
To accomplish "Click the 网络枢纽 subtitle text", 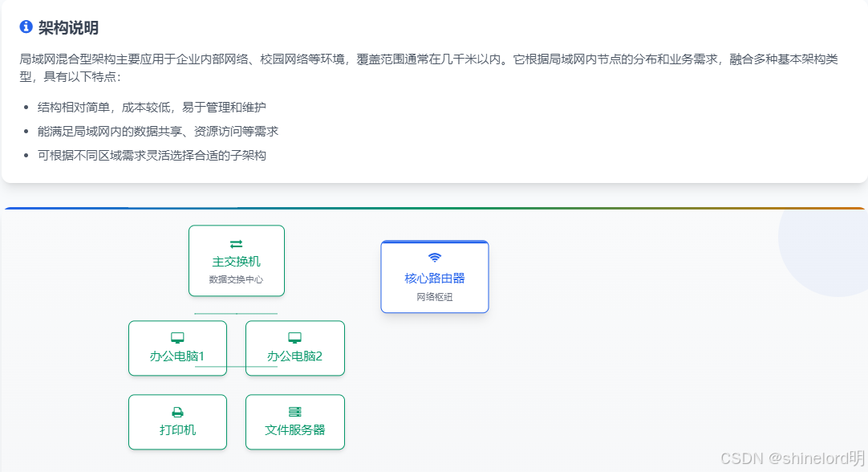I will pyautogui.click(x=435, y=297).
